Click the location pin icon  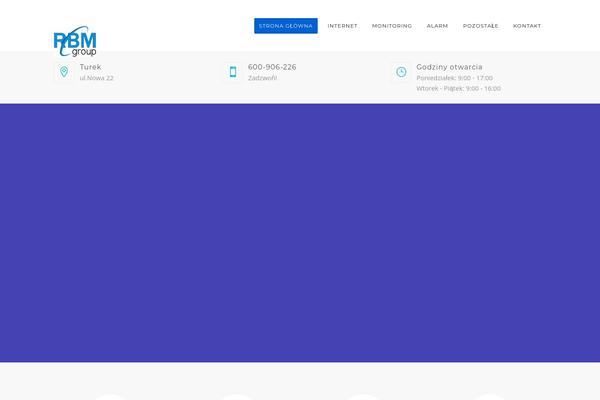point(64,72)
